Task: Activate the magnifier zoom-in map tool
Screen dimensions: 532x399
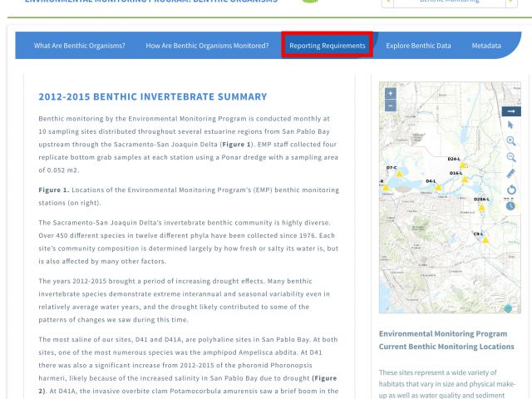Action: click(511, 140)
